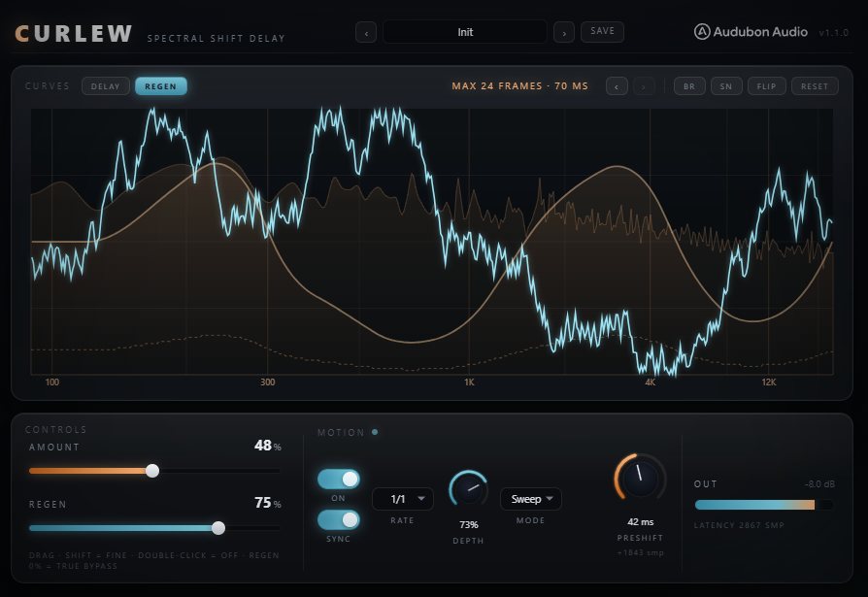Open the MODE Sweep dropdown
Screen dimensions: 868x597
click(531, 499)
